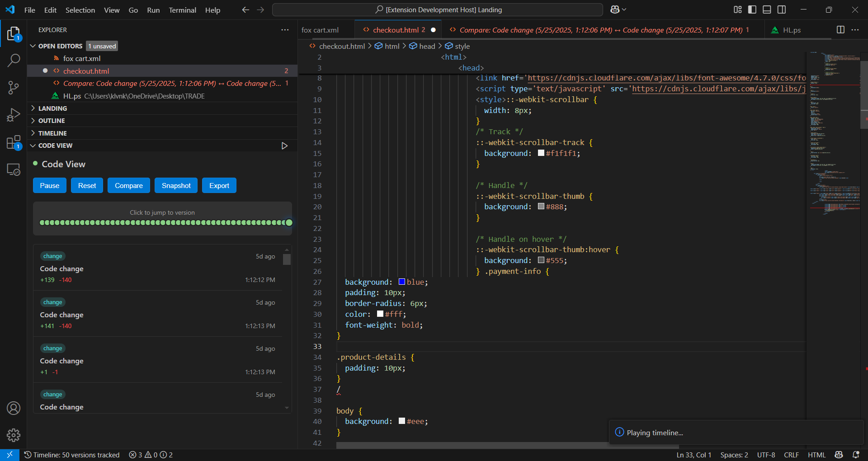Click Spaces: 2 indentation setting

coord(734,455)
